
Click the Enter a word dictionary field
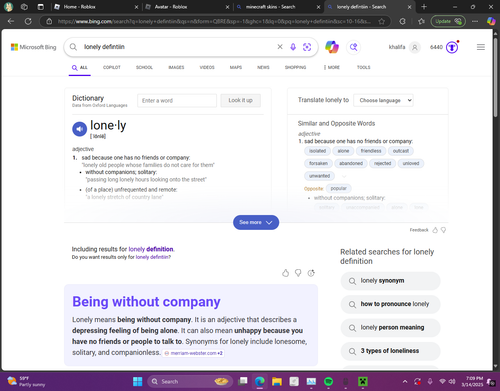[177, 100]
